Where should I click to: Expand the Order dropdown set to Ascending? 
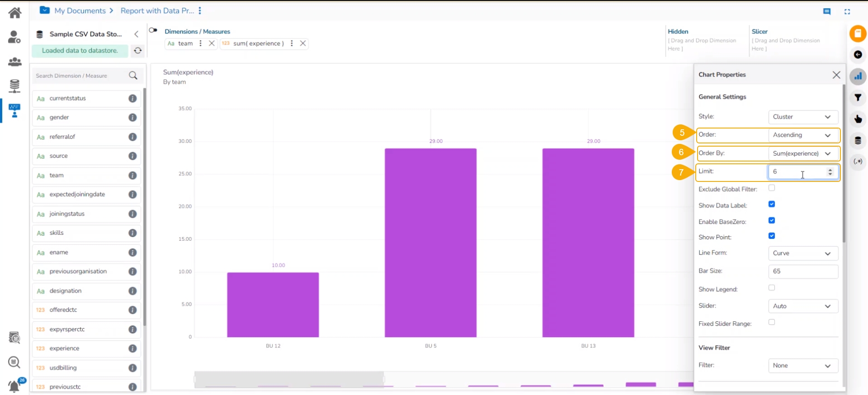pos(803,135)
